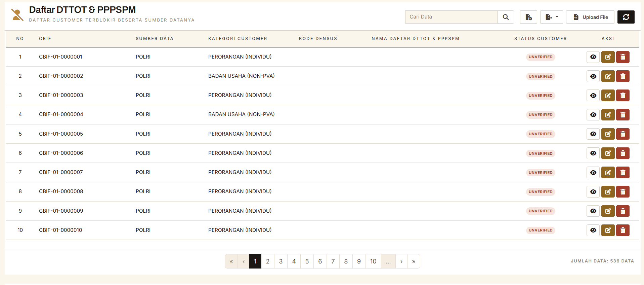Screen dimensions: 644x285
Task: Edit record CBIF-01-0000004
Action: [608, 115]
